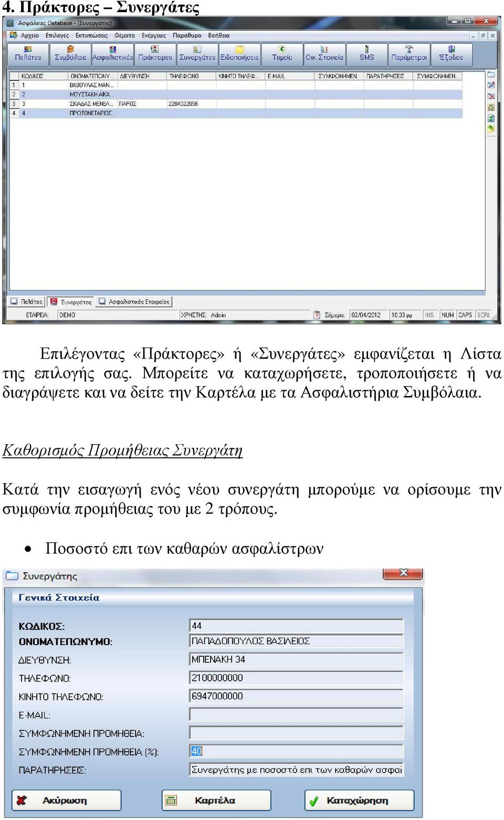Sort by the ΚΩΔΙΚΟΣ column header

tap(44, 76)
